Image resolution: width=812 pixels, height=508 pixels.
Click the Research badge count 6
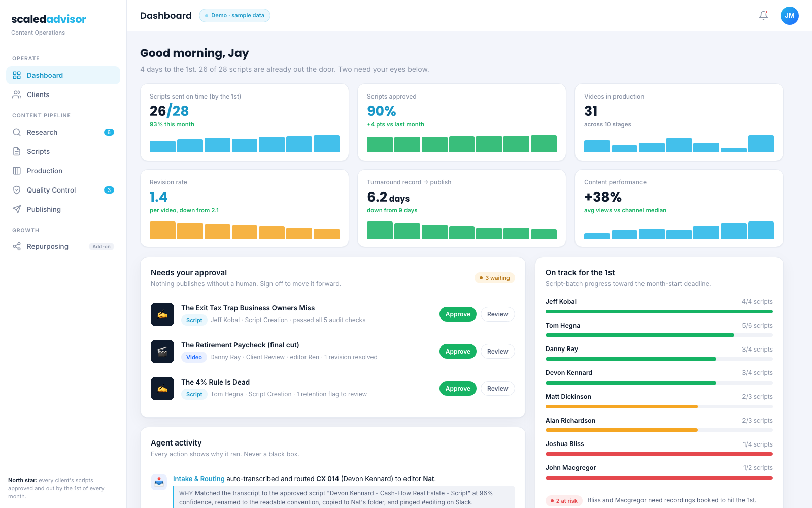109,132
